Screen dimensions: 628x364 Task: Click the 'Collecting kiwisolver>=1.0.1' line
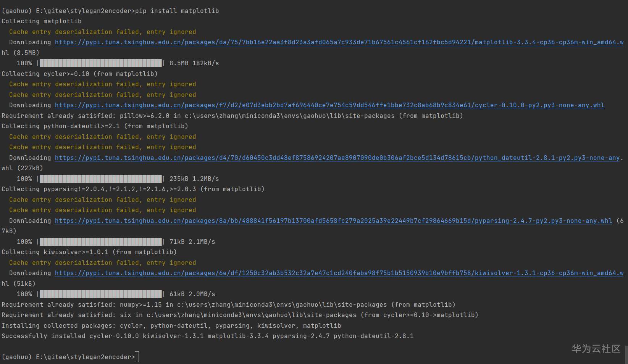(89, 252)
